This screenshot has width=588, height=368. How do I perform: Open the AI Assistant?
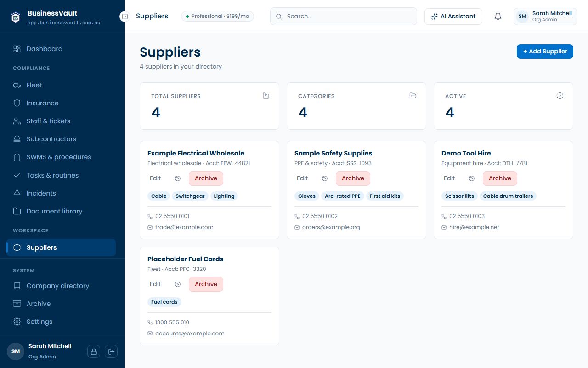(x=453, y=17)
